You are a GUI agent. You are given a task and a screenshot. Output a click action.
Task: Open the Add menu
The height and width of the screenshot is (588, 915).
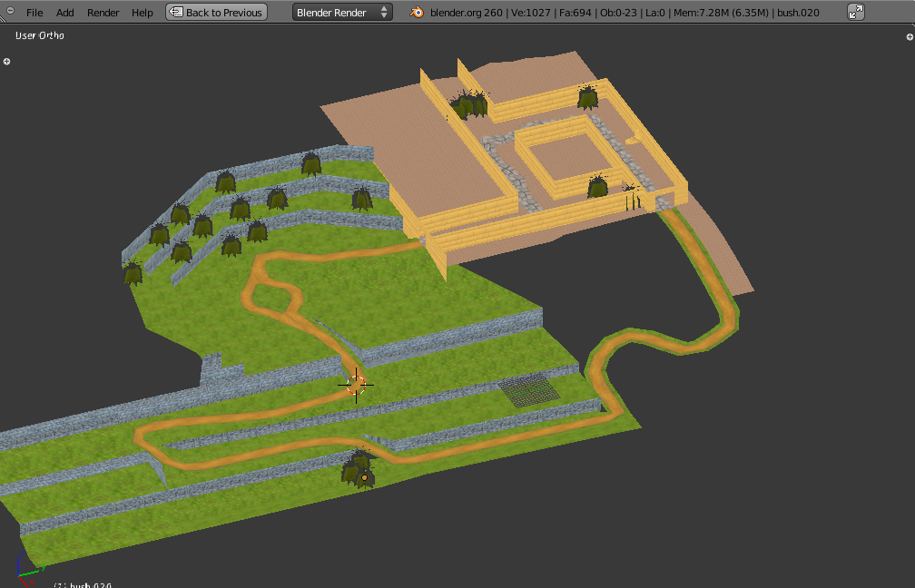65,13
